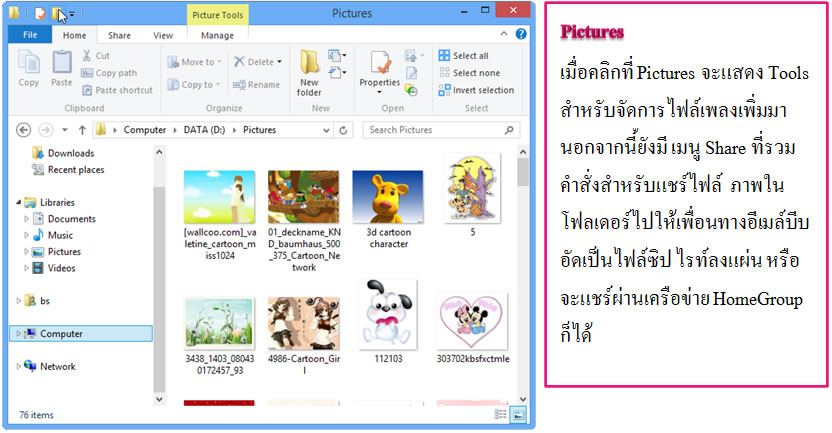
Task: Click Invert selection
Action: click(x=476, y=90)
